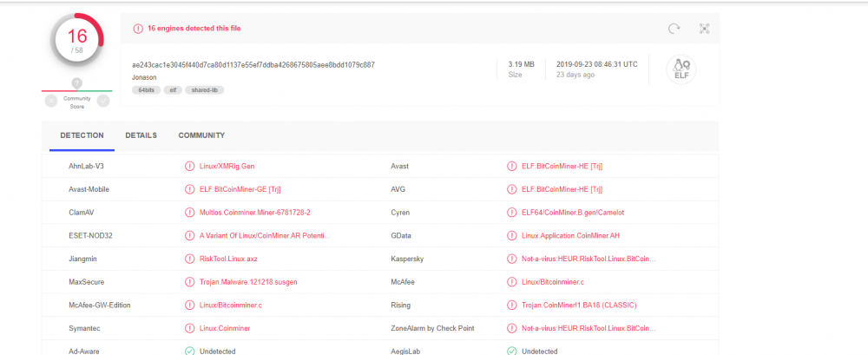Image resolution: width=868 pixels, height=355 pixels.
Task: Click Ad-Aware undetected checkmark icon
Action: click(x=189, y=352)
